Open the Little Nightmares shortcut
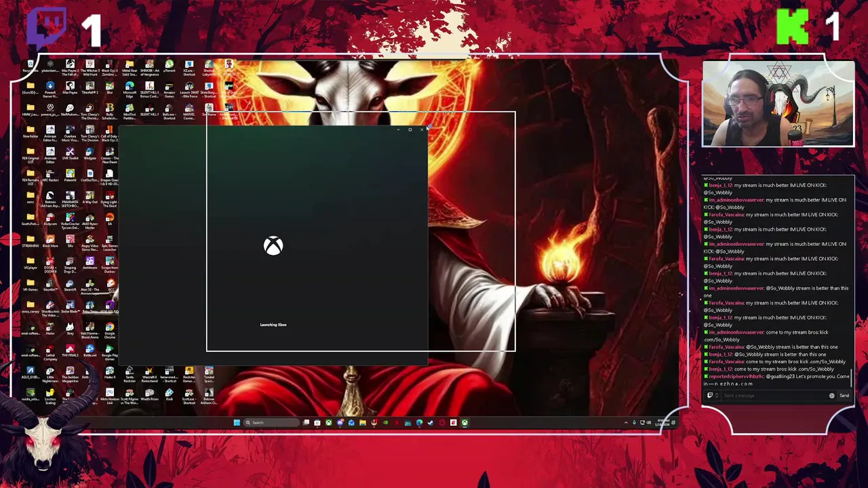The image size is (868, 488). tap(50, 375)
